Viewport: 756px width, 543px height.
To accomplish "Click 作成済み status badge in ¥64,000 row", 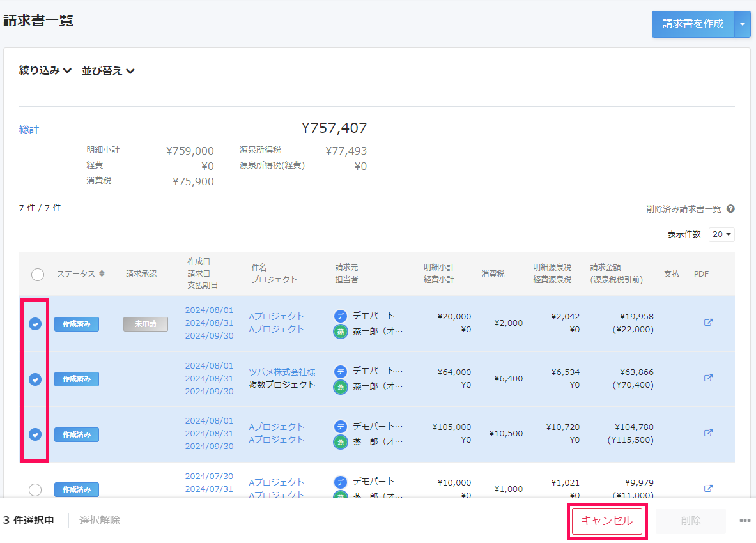I will click(77, 379).
